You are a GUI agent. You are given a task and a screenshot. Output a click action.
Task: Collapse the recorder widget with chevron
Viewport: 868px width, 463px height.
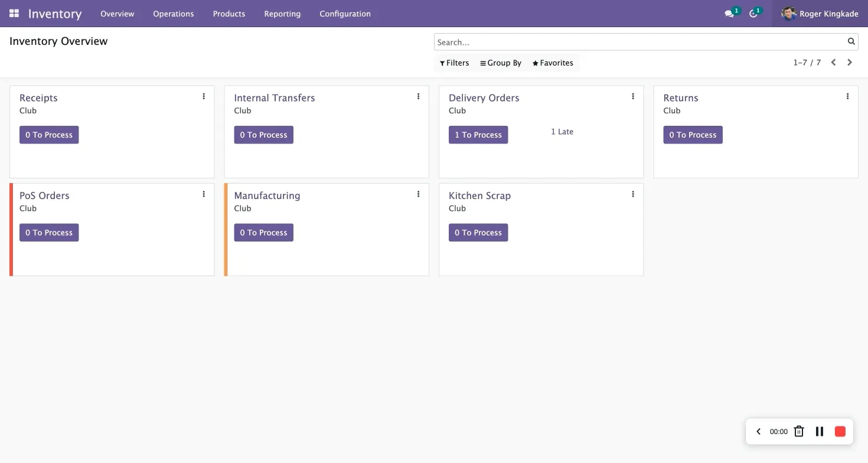coord(759,432)
